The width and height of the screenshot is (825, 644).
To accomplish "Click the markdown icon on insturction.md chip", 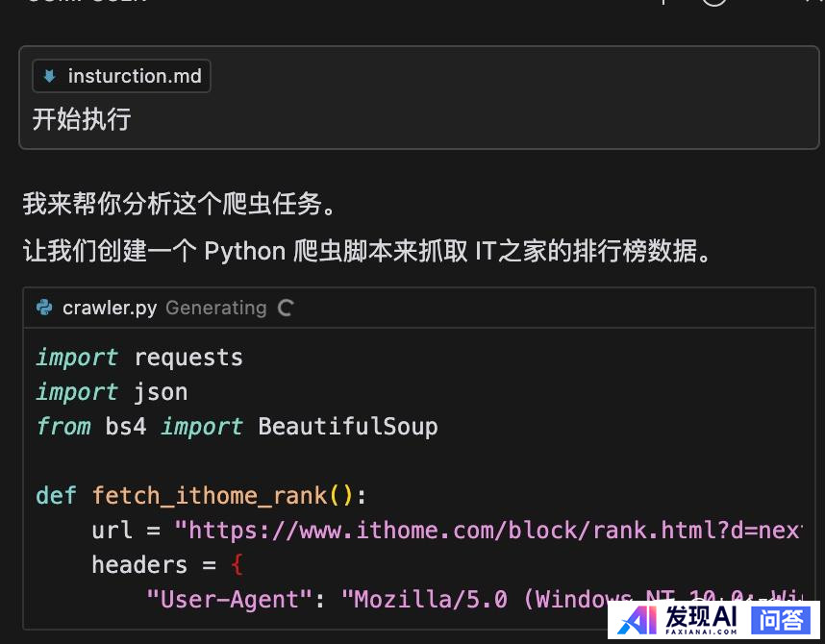I will pos(49,77).
